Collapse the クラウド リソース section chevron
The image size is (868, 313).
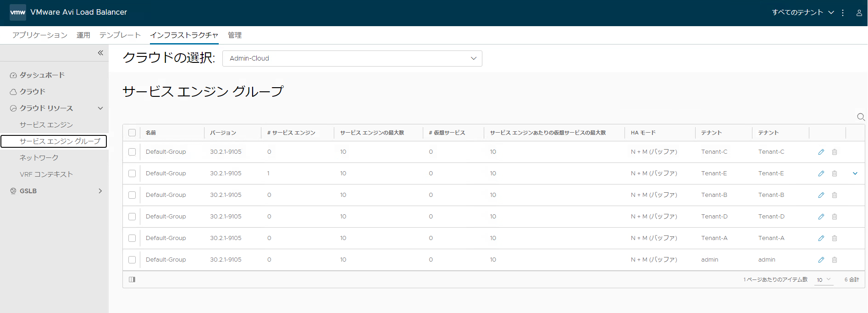pos(100,108)
